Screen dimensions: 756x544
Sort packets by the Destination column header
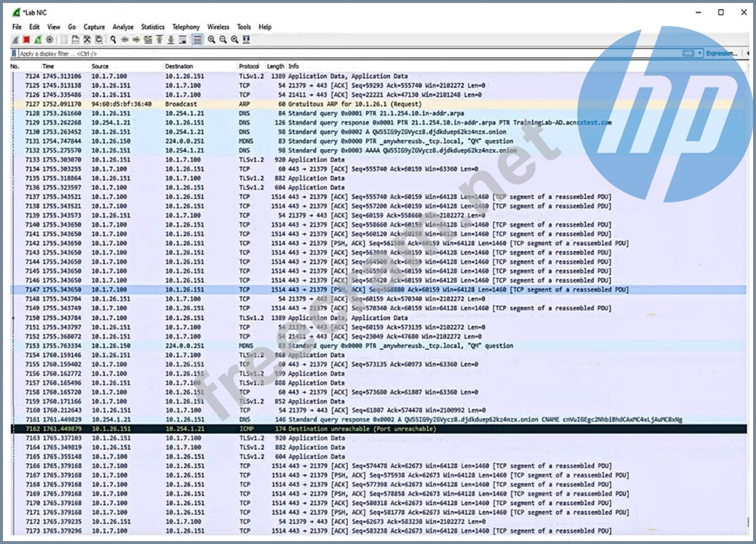(x=179, y=67)
